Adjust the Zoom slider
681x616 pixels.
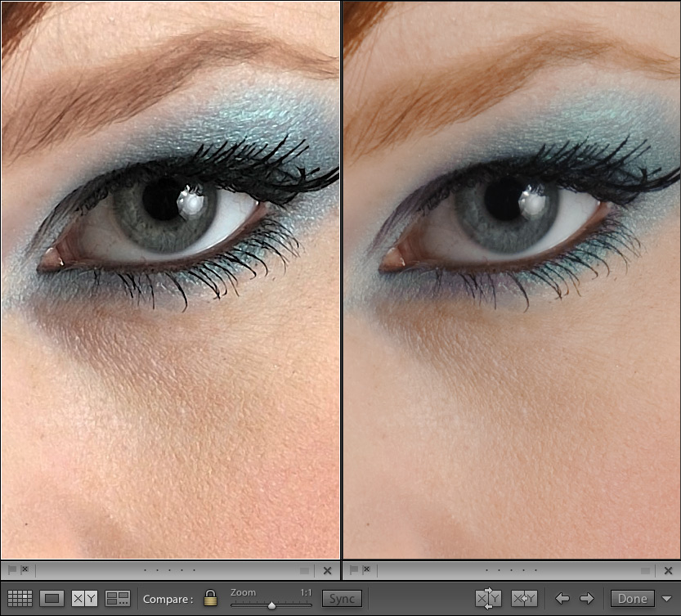(271, 605)
